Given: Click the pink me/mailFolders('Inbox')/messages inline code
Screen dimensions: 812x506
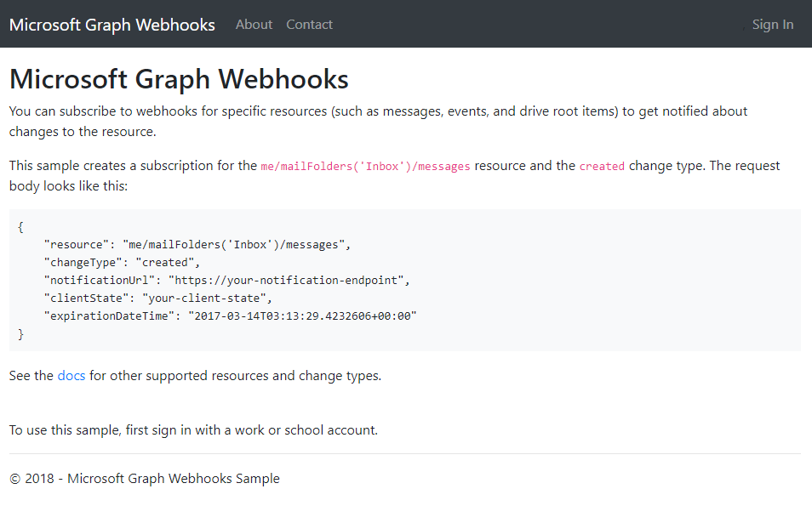Looking at the screenshot, I should click(x=365, y=166).
